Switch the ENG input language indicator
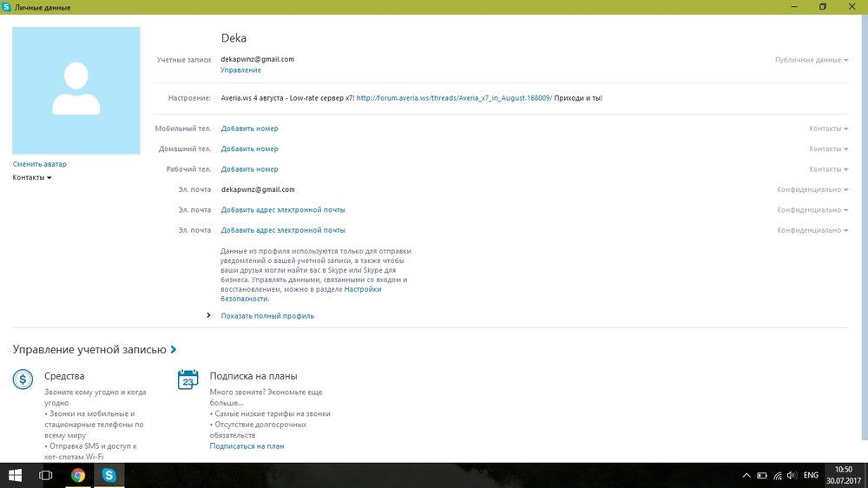 (811, 476)
